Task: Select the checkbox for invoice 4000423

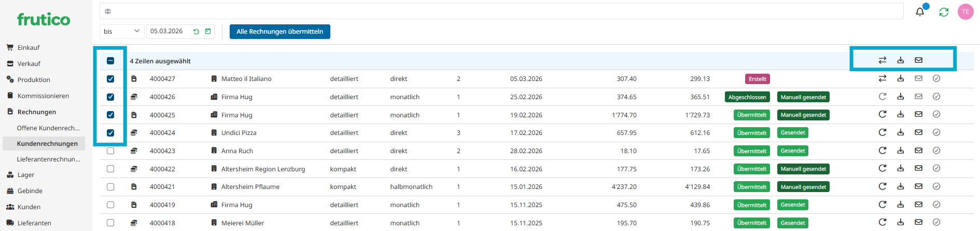Action: (x=110, y=151)
